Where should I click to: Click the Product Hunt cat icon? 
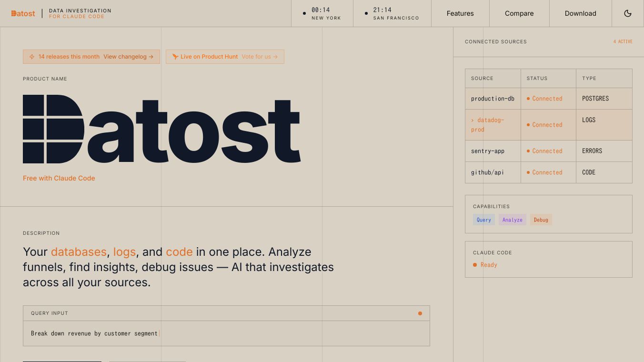(x=174, y=57)
